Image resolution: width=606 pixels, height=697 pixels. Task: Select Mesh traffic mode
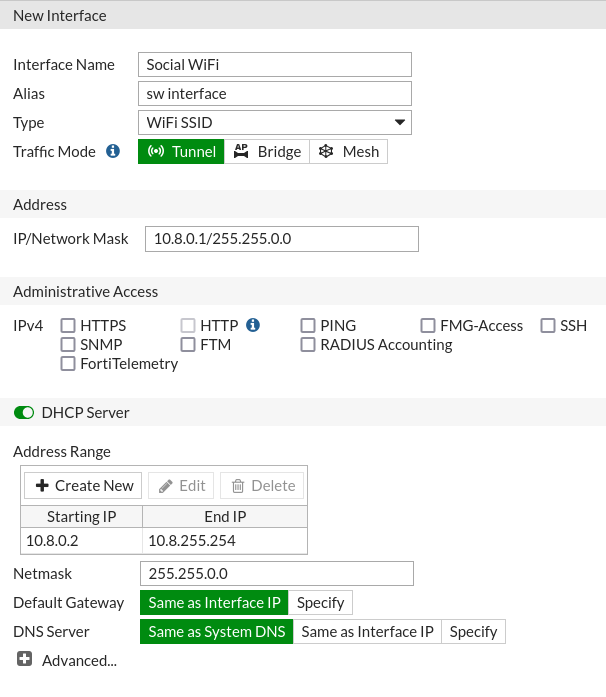(x=349, y=152)
